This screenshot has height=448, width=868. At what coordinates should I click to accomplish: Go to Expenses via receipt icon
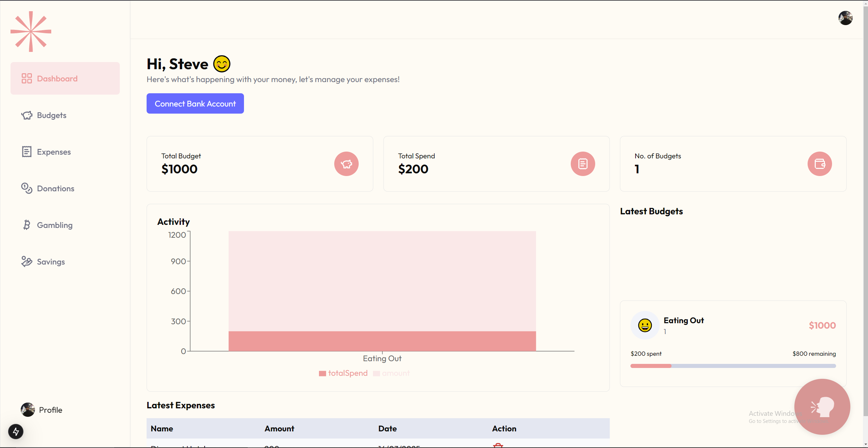[x=27, y=152]
